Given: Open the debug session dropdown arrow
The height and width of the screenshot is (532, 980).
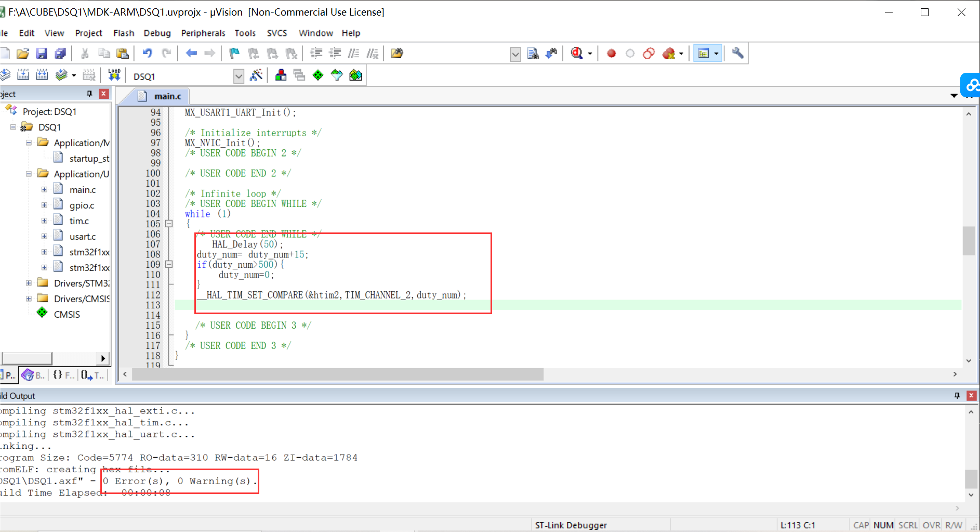Looking at the screenshot, I should [590, 54].
